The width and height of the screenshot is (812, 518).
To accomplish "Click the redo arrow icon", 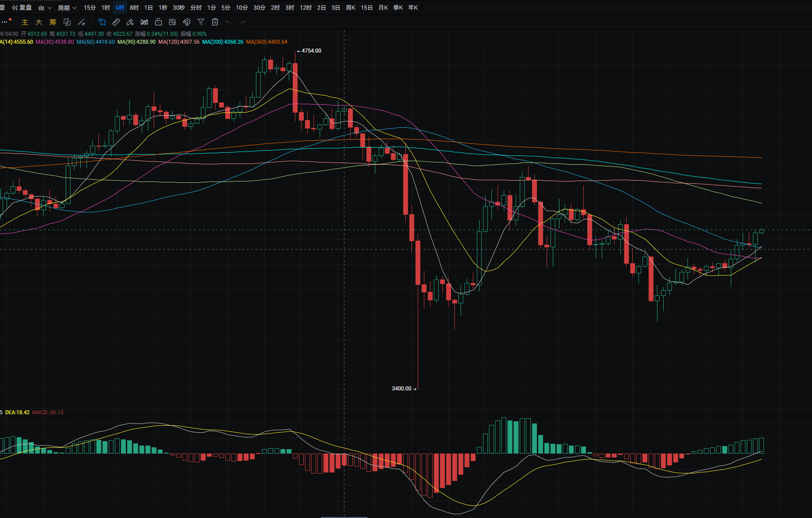I will pos(243,22).
